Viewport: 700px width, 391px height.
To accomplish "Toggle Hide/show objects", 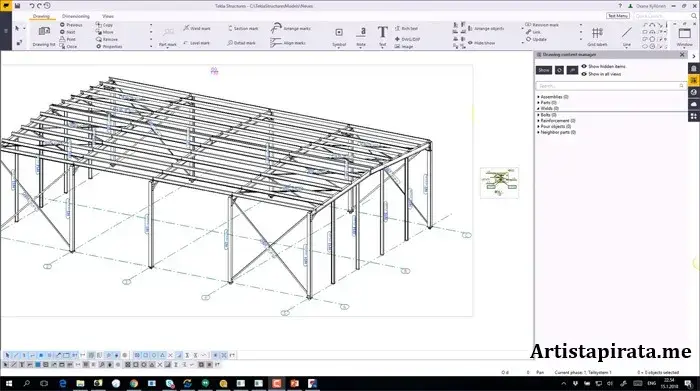I will pyautogui.click(x=481, y=43).
